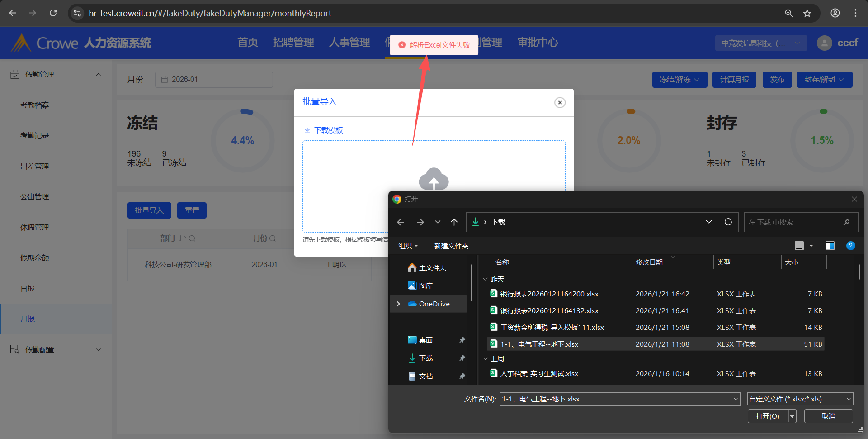This screenshot has width=868, height=439.
Task: Click 打开(O) in the file dialog
Action: point(768,416)
